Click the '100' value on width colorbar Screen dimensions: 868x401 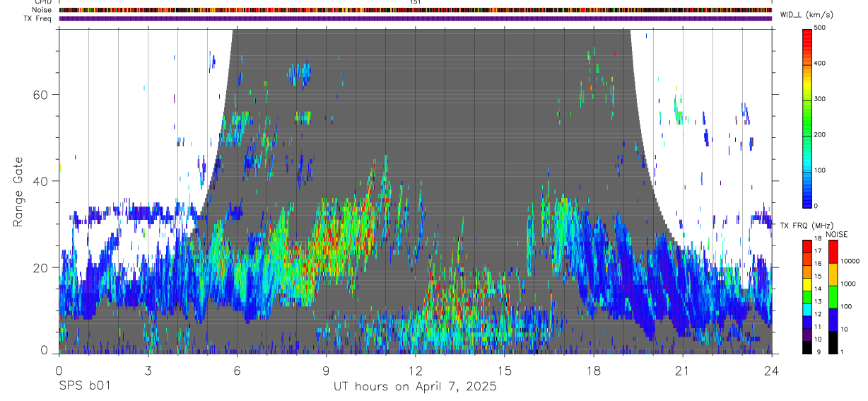[x=820, y=170]
